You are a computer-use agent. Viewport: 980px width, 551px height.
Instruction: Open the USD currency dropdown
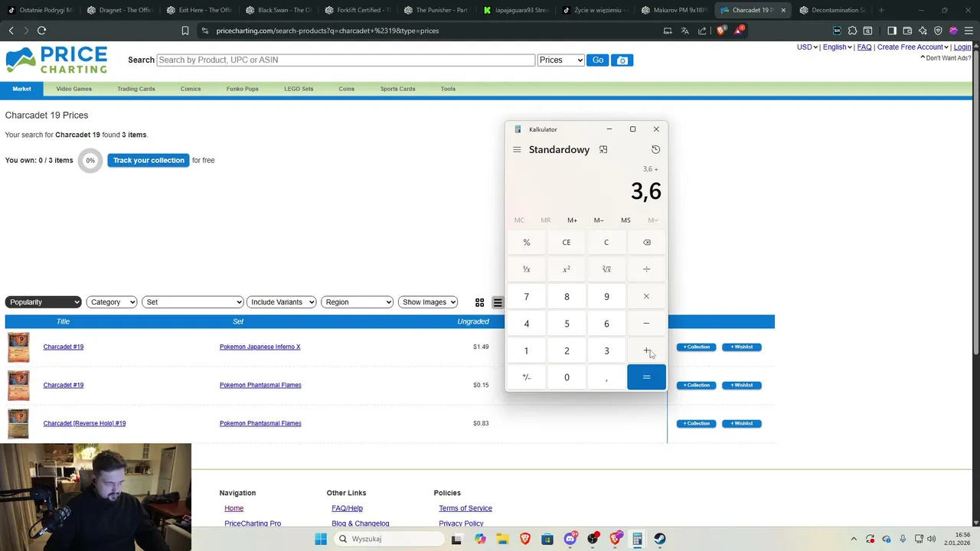[807, 47]
